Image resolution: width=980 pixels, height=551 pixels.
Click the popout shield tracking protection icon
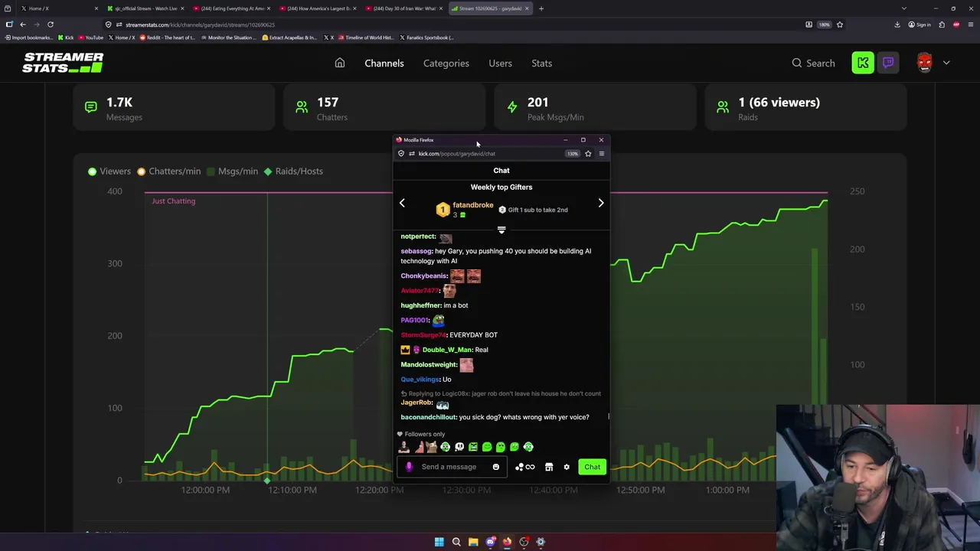[x=401, y=154]
